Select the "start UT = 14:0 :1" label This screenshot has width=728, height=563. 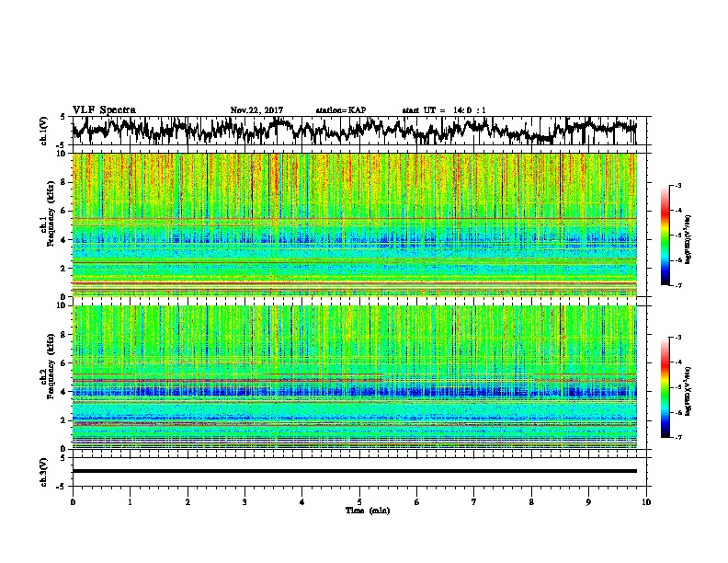tap(444, 110)
